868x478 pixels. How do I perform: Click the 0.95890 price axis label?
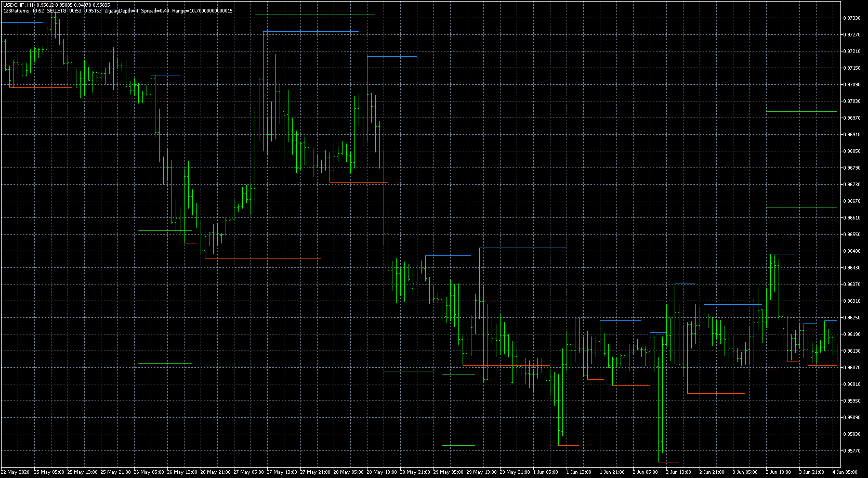[853, 418]
